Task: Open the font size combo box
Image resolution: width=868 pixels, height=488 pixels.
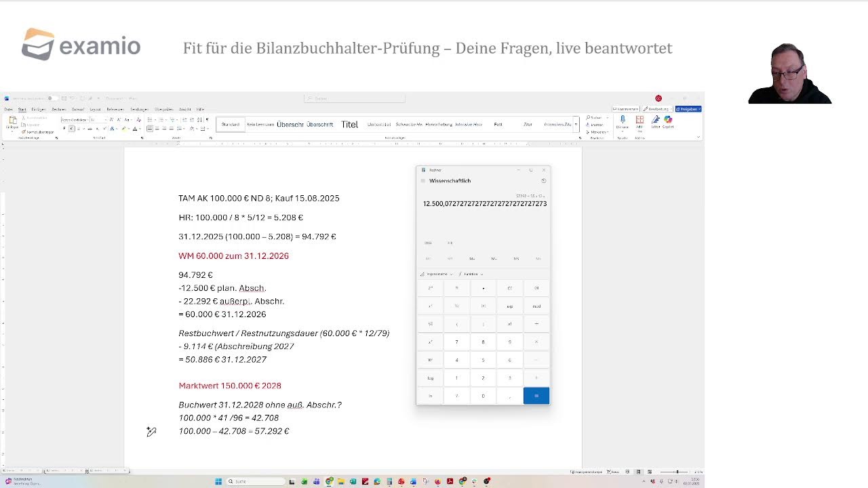Action: 98,120
